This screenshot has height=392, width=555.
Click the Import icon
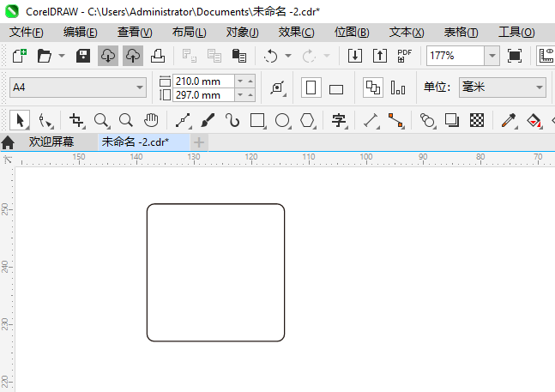point(355,56)
